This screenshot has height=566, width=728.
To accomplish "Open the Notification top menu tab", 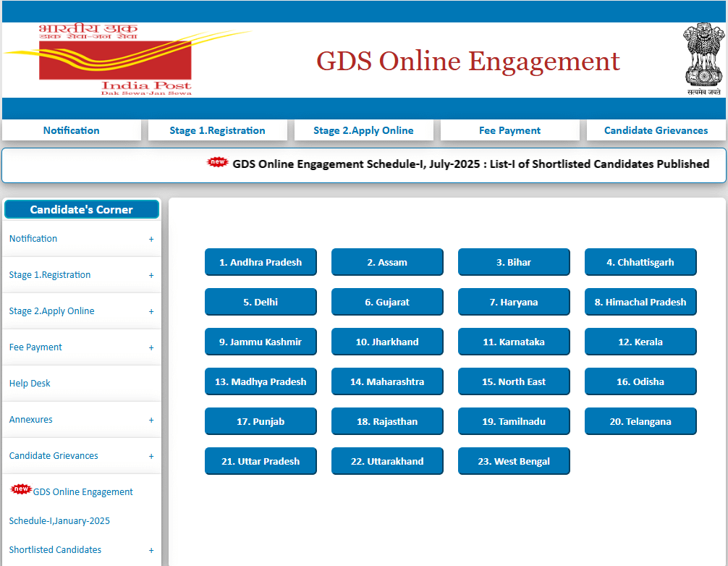I will point(71,130).
